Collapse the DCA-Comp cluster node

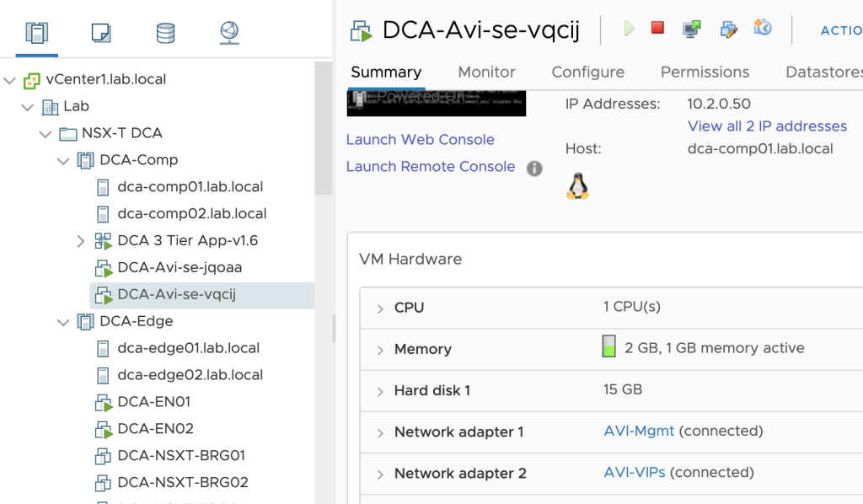click(x=63, y=161)
